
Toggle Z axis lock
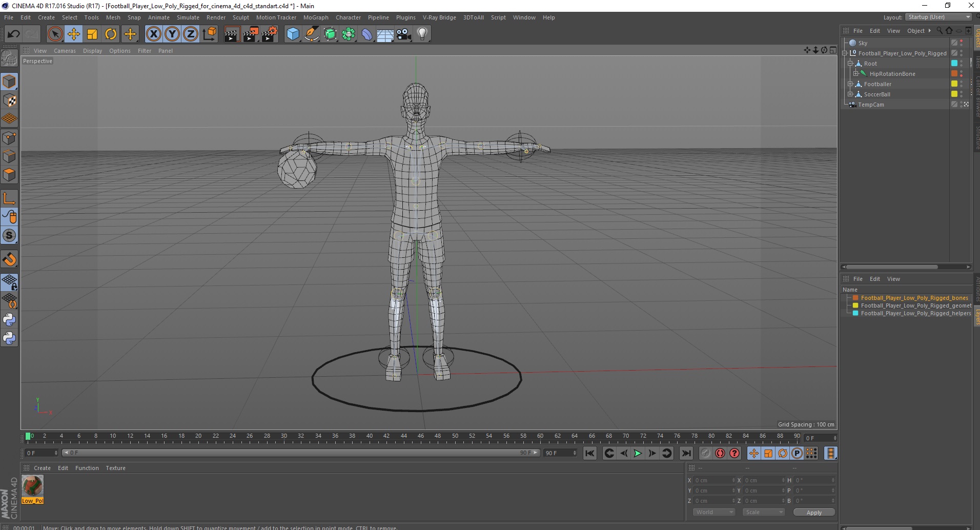click(x=191, y=34)
